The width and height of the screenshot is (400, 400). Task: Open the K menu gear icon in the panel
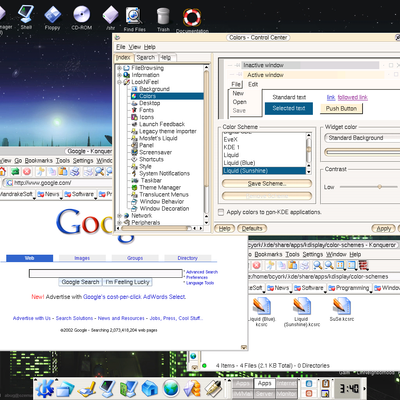[x=45, y=388]
